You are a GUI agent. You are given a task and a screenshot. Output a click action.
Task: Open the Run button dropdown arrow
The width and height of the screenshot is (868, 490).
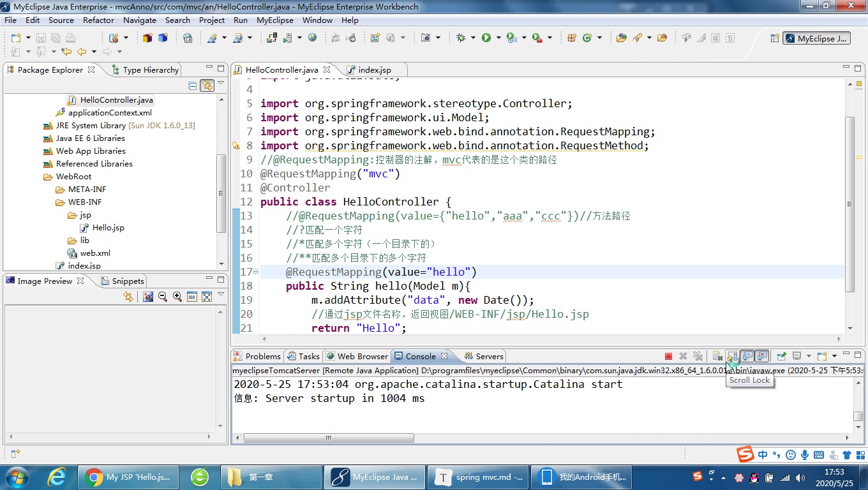(498, 37)
